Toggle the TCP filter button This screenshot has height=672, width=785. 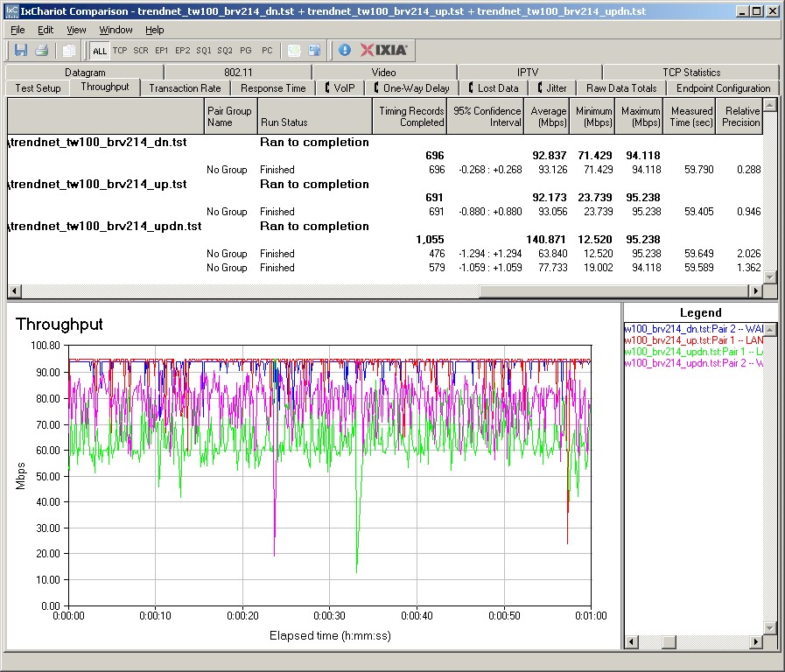[120, 50]
